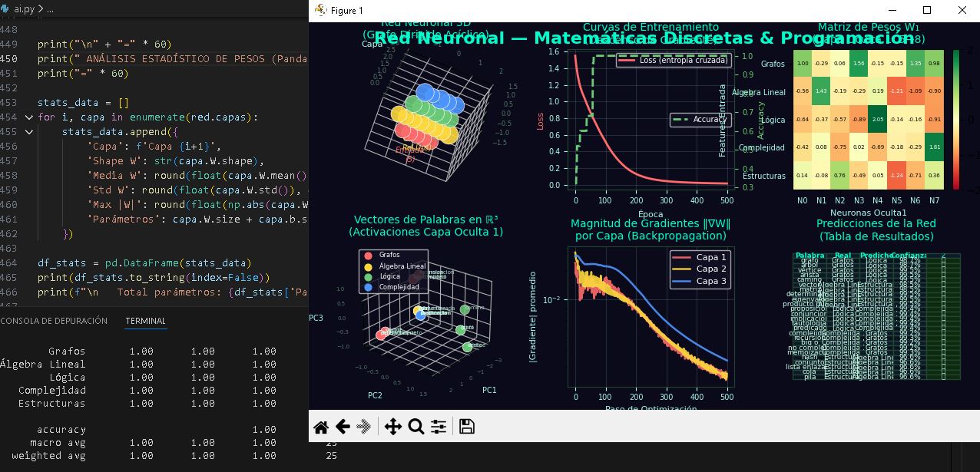Reset plot to original home view

tap(321, 427)
